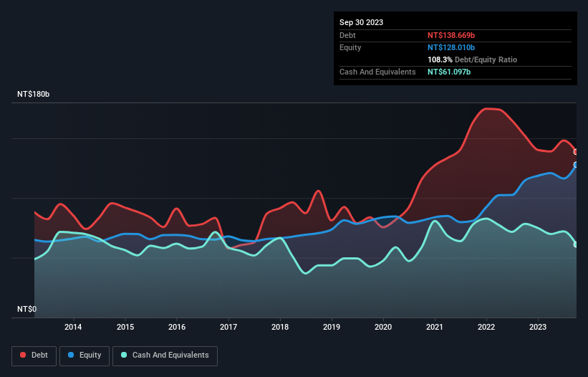Click the 2018 x-axis label
Viewport: 588px width, 377px height.
pyautogui.click(x=280, y=327)
